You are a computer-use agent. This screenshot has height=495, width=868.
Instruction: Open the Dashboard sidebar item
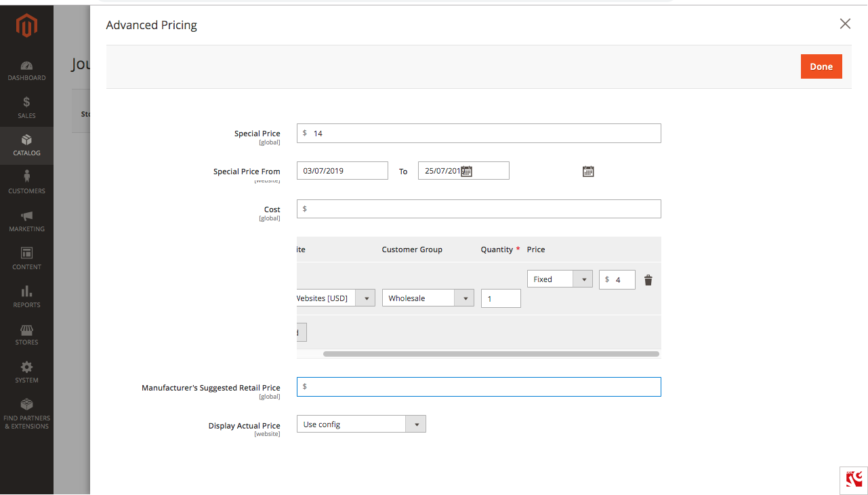coord(26,71)
